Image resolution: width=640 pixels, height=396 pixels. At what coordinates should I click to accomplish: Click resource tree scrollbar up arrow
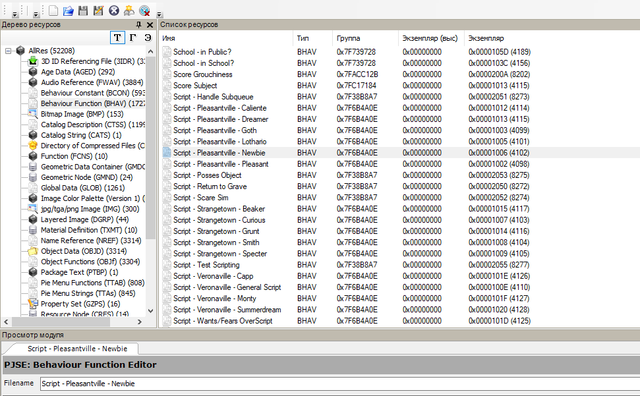[151, 52]
